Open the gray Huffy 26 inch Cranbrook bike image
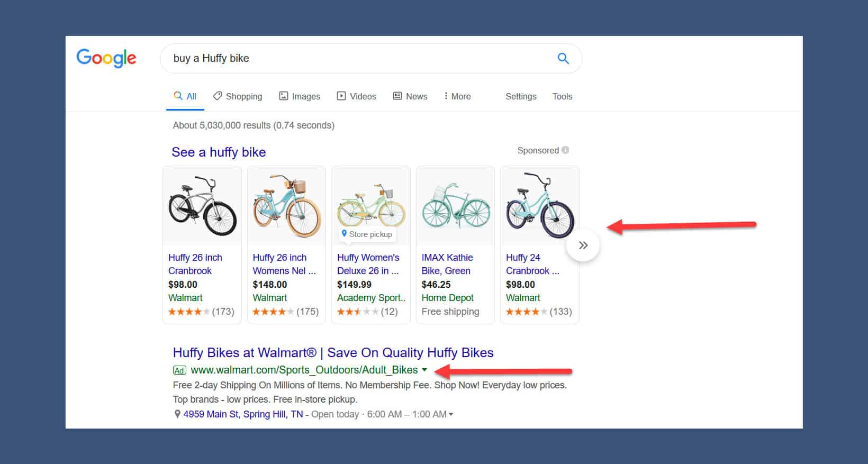 202,206
